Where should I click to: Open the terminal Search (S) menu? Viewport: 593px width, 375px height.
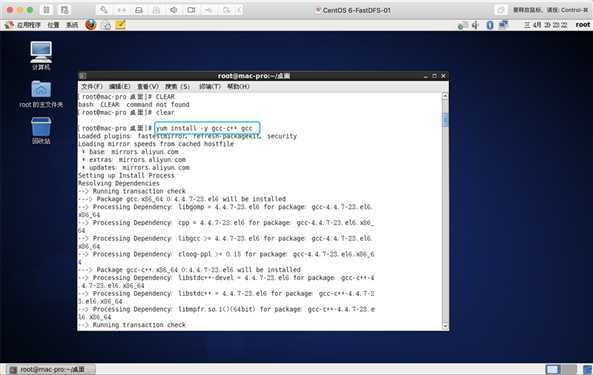coord(177,87)
